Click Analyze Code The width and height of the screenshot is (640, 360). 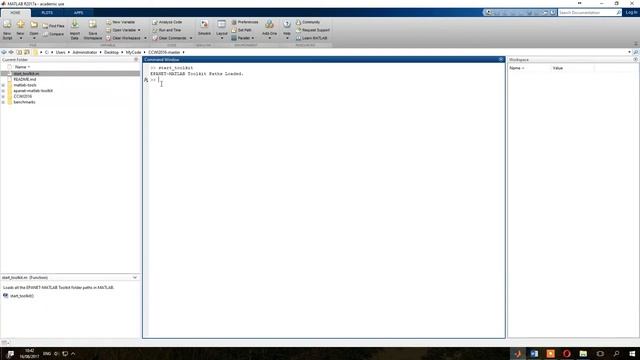(x=167, y=22)
